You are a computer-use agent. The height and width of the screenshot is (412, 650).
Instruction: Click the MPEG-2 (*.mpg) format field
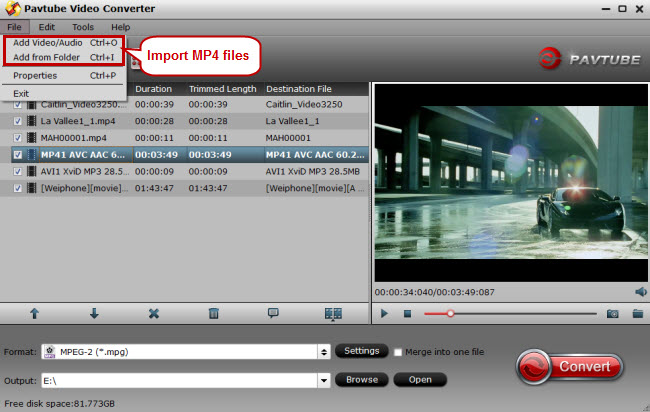click(179, 352)
